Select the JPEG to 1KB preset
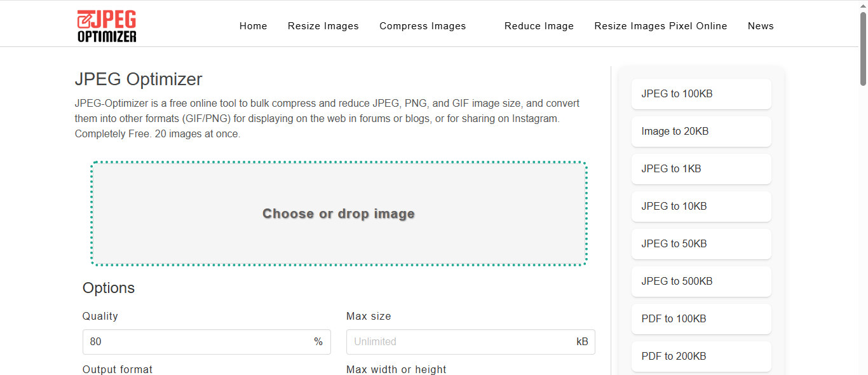 (x=701, y=168)
